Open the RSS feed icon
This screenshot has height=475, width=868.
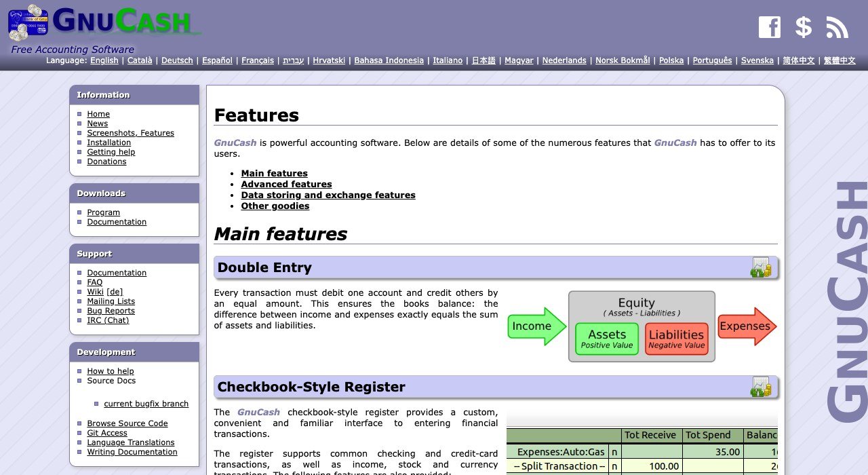pos(837,27)
